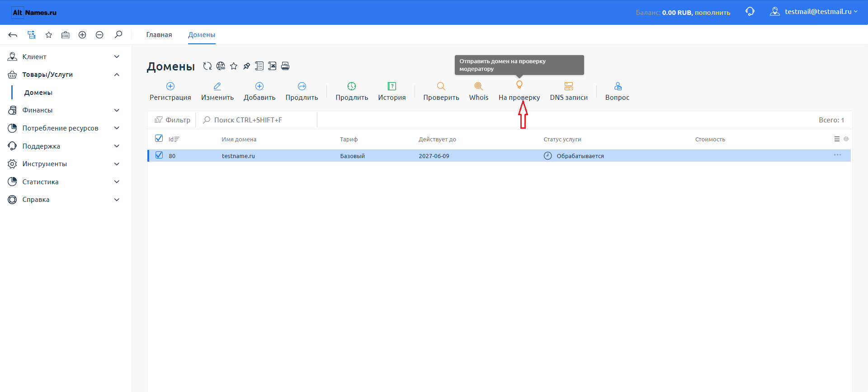This screenshot has height=392, width=868.
Task: Click the globe link icon next to Домены
Action: (221, 66)
